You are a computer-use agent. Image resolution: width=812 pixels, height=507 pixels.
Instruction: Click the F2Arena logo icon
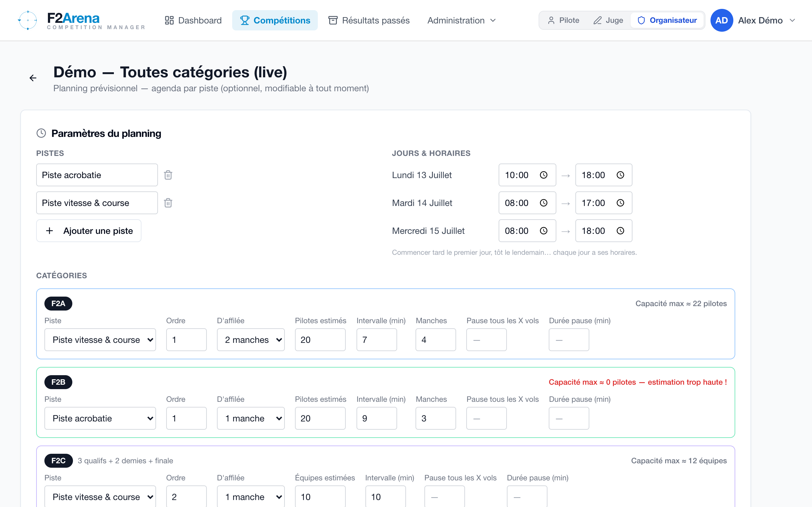tap(28, 20)
